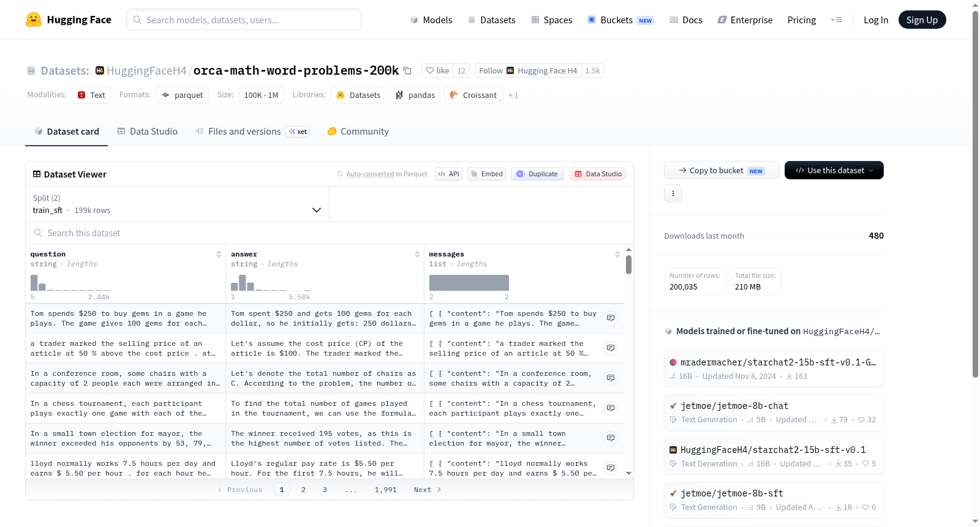Open message preview for Tom spends row
This screenshot has width=980, height=527.
click(611, 318)
